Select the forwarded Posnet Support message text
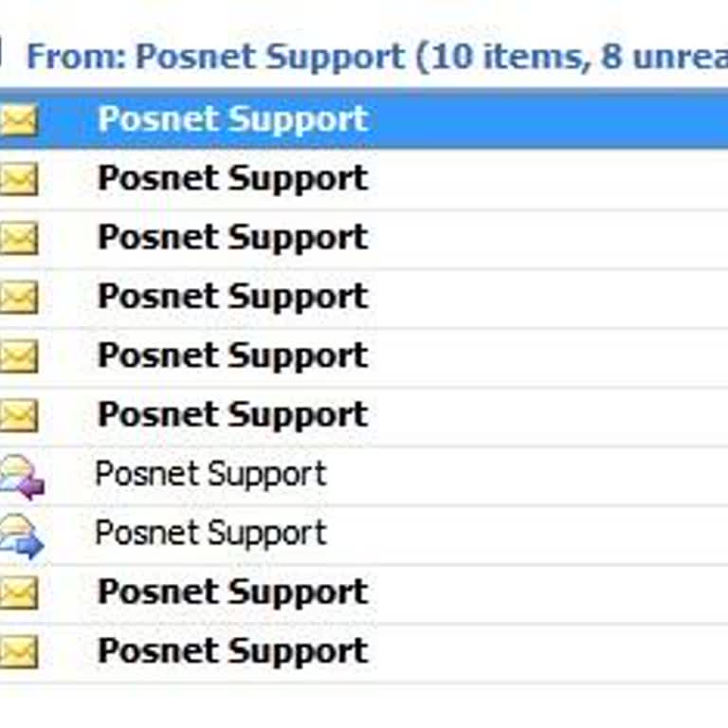This screenshot has height=728, width=728. coord(210,533)
